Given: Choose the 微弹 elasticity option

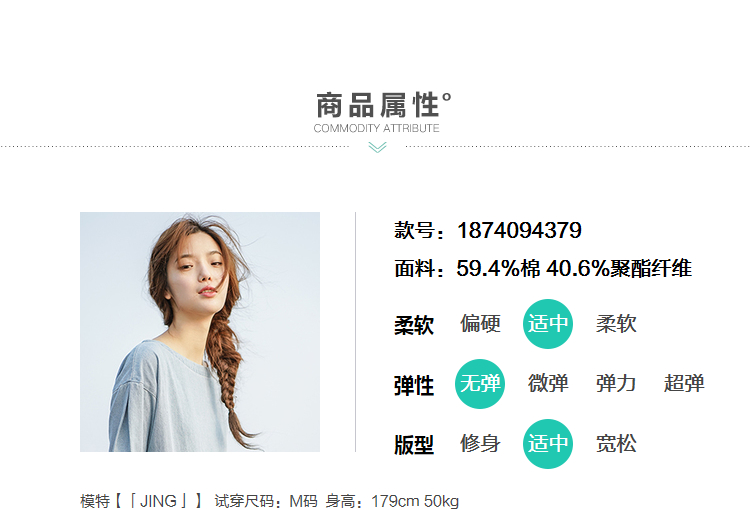Looking at the screenshot, I should pyautogui.click(x=548, y=384).
